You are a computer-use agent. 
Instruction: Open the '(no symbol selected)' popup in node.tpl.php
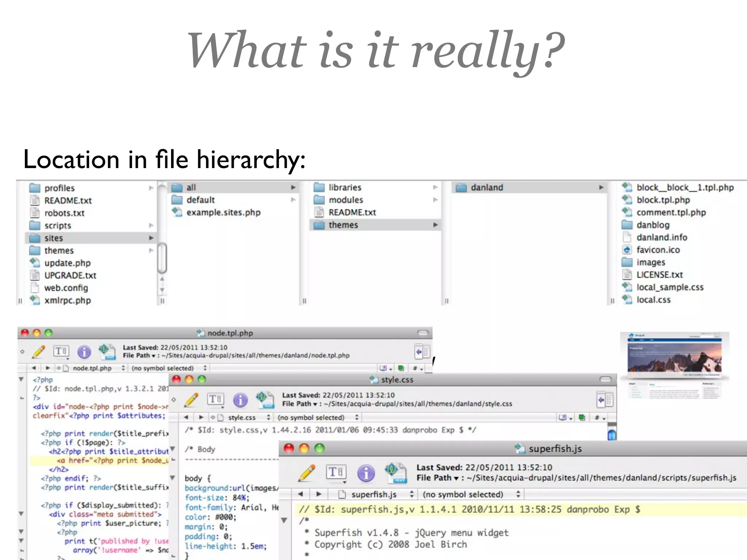pyautogui.click(x=169, y=368)
